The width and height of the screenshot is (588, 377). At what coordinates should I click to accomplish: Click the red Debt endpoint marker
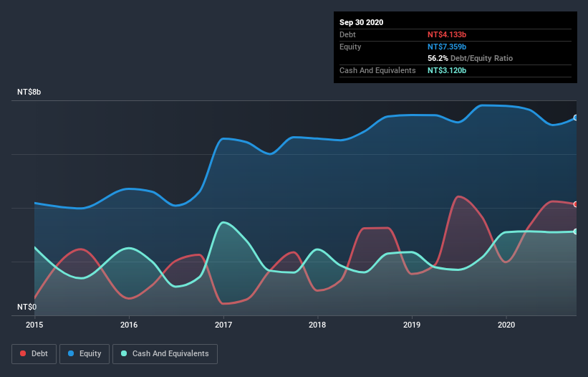click(x=576, y=204)
